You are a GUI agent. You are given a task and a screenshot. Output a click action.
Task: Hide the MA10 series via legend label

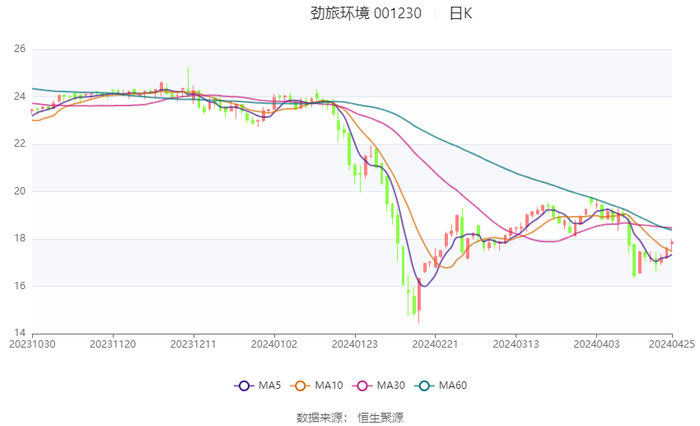pyautogui.click(x=329, y=386)
